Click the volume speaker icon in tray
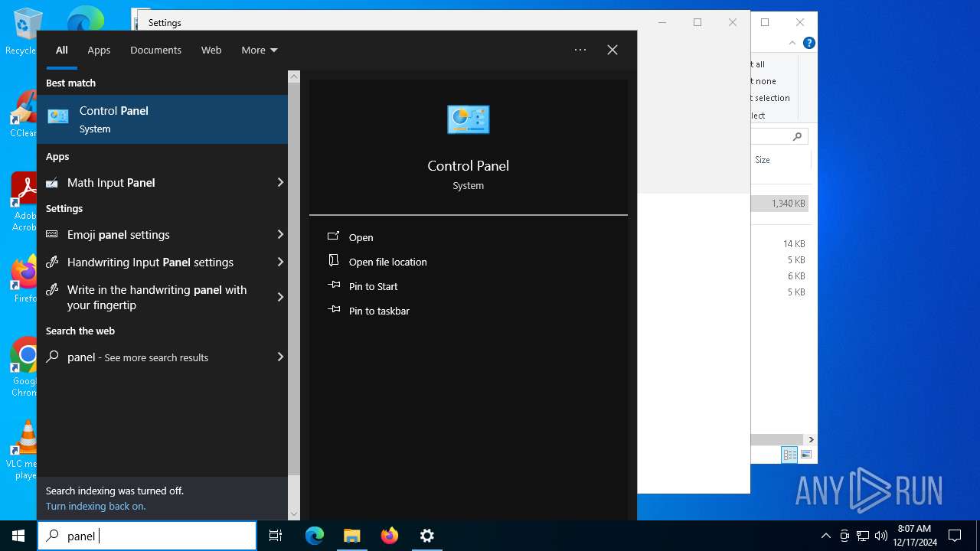This screenshot has height=551, width=980. coord(881,536)
